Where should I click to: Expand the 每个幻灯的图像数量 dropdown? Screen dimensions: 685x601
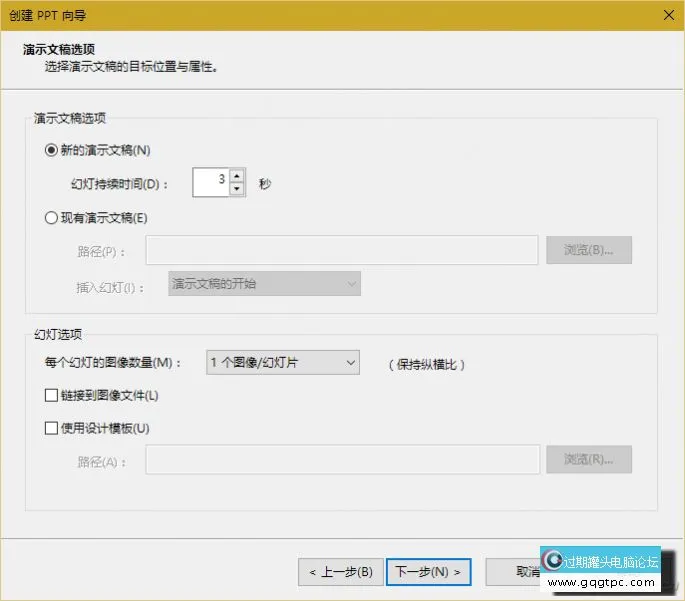(282, 363)
